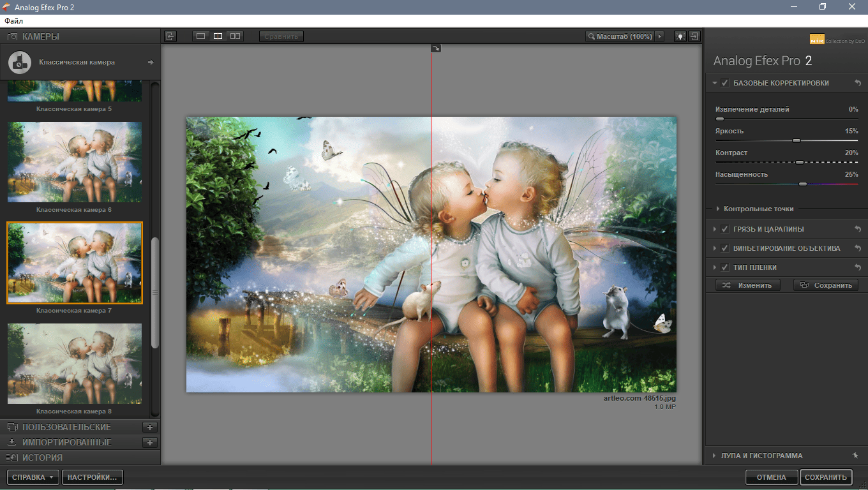This screenshot has height=490, width=868.
Task: Expand the ТИП ПЛЕНКИ section triangle
Action: pyautogui.click(x=715, y=267)
